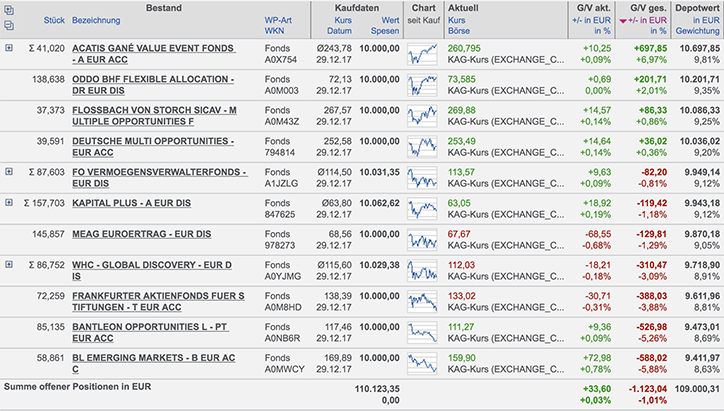Open FLOSSBACH VON STORCH SICAV fund link
The width and height of the screenshot is (724, 411).
click(x=154, y=115)
